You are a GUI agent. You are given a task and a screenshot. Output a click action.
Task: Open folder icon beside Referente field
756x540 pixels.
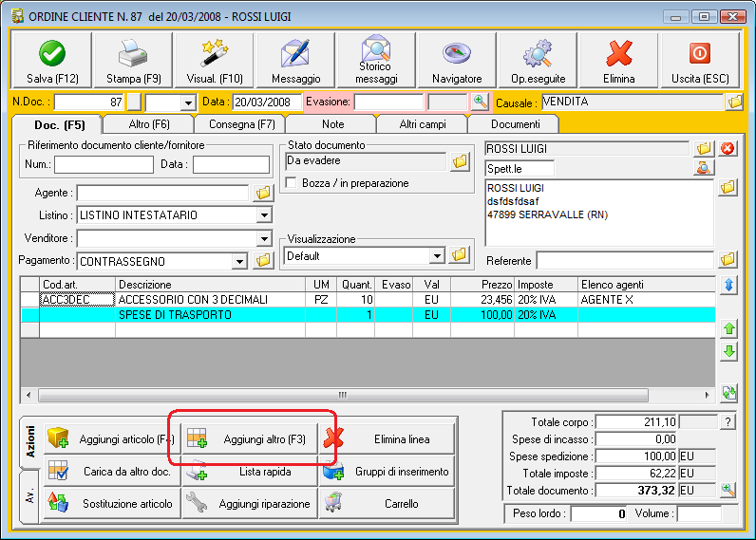(728, 260)
